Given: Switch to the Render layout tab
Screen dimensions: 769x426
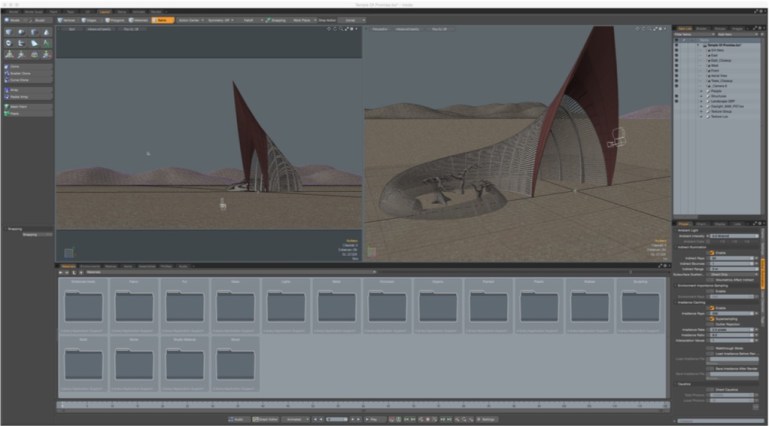Looking at the screenshot, I should click(156, 11).
